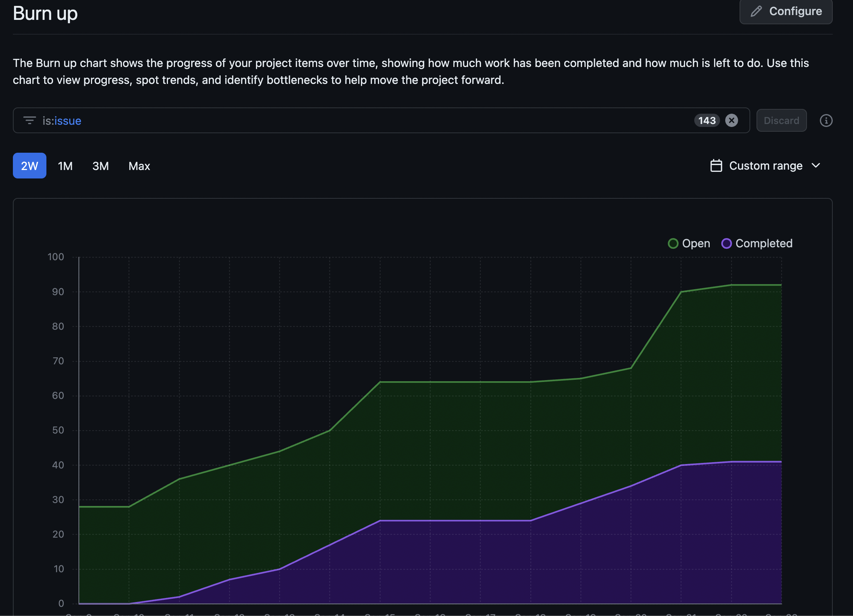The width and height of the screenshot is (853, 616).
Task: Click the purple Completed legend circle marker
Action: coord(727,243)
